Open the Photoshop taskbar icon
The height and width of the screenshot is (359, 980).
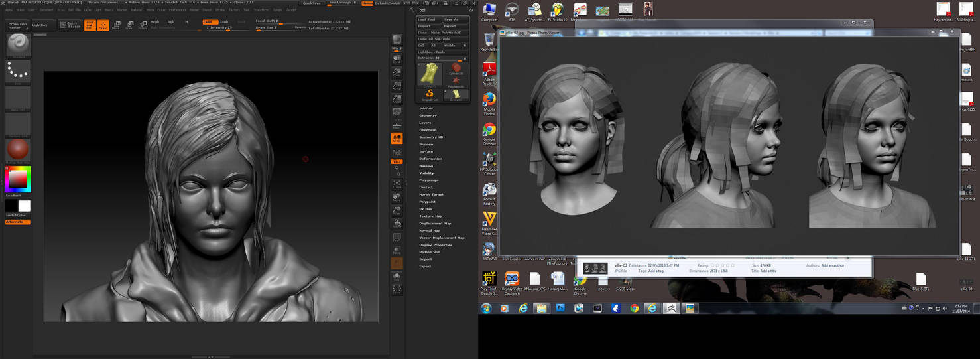tap(560, 308)
